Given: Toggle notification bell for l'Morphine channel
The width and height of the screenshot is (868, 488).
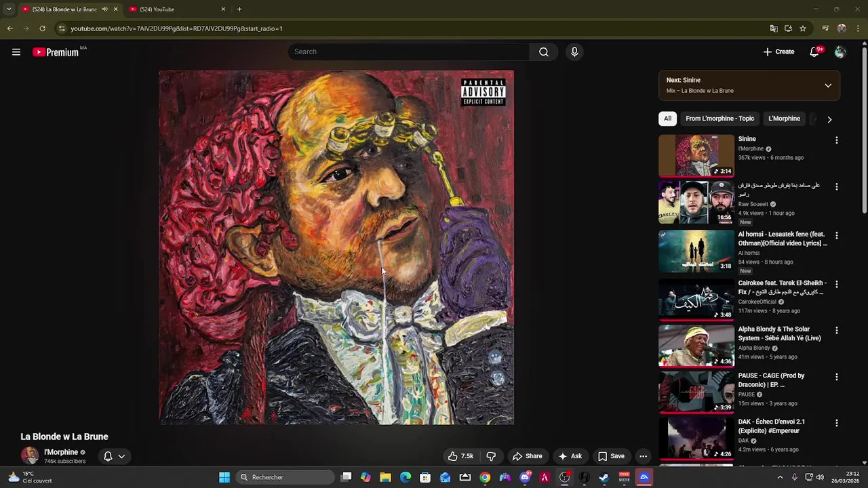Looking at the screenshot, I should pyautogui.click(x=107, y=456).
